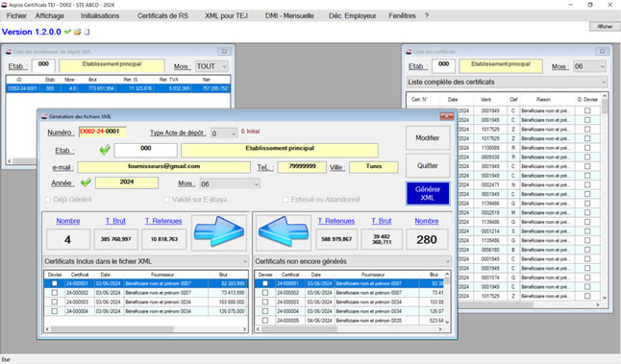Open the Certificats de RS menu
This screenshot has height=364, width=621.
(x=162, y=15)
